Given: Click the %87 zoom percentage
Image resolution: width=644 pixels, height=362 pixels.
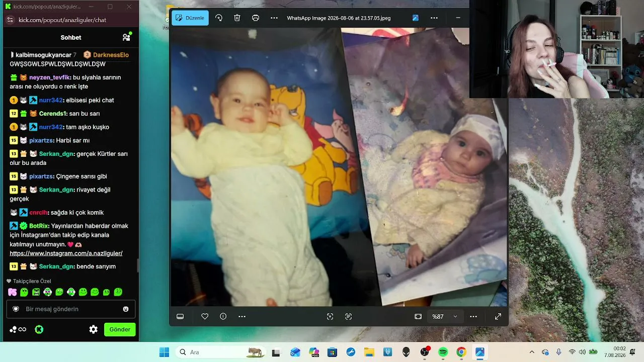Looking at the screenshot, I should [438, 317].
